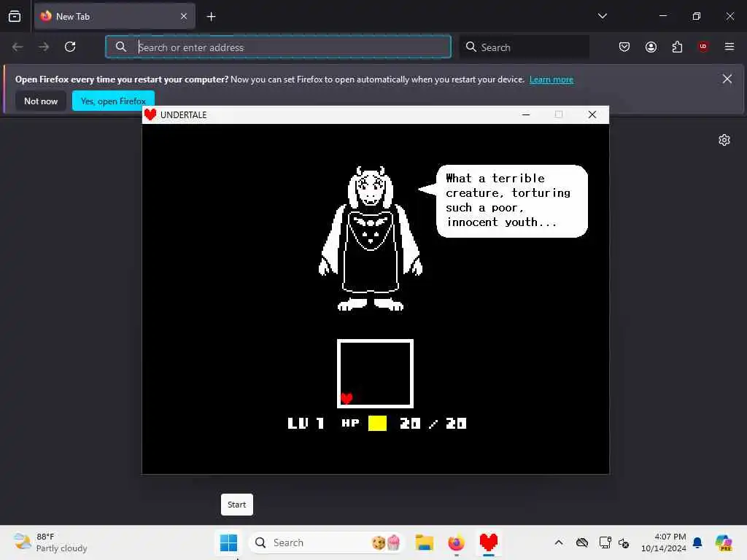The height and width of the screenshot is (560, 747).
Task: Switch to UNDERTALE heart taskbar icon
Action: 488,542
